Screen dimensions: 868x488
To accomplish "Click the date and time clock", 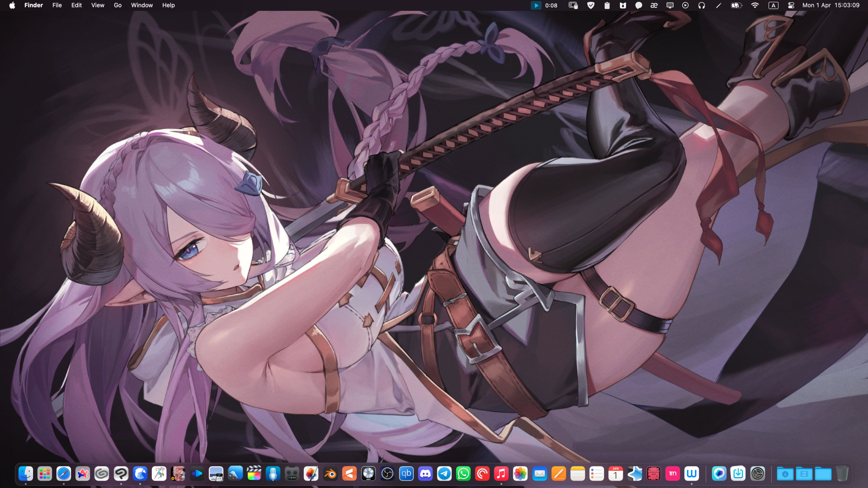I will (831, 5).
